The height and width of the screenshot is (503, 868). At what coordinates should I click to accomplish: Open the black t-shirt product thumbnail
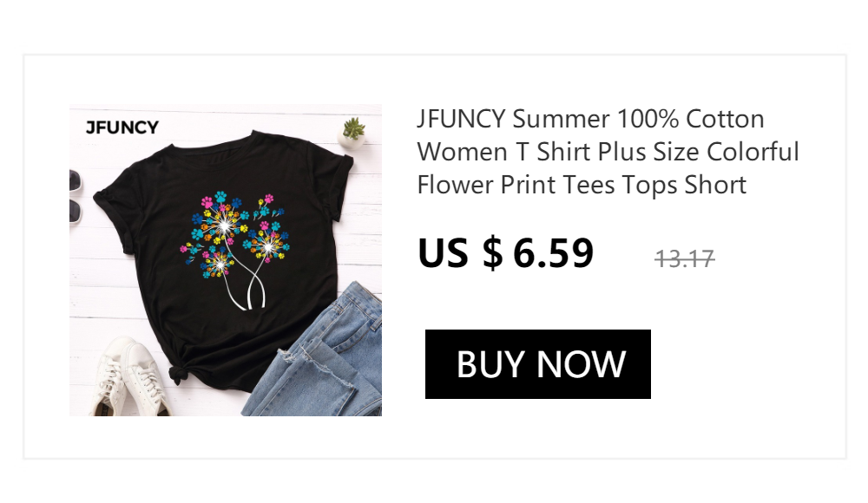[226, 260]
